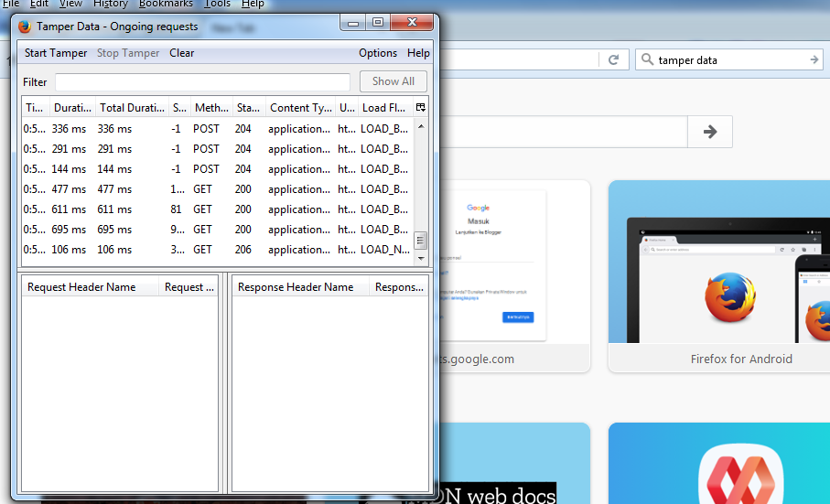This screenshot has width=830, height=504.
Task: Click the go arrow in tamper data search box
Action: 814,59
